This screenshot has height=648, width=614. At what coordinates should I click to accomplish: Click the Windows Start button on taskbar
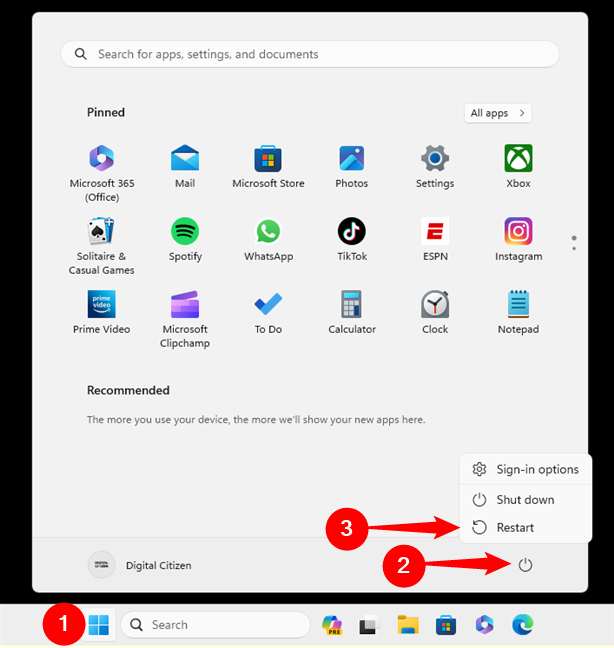coord(99,624)
